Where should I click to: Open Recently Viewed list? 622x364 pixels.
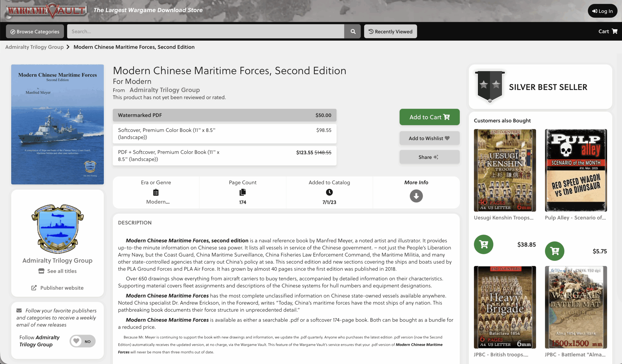[x=390, y=31]
